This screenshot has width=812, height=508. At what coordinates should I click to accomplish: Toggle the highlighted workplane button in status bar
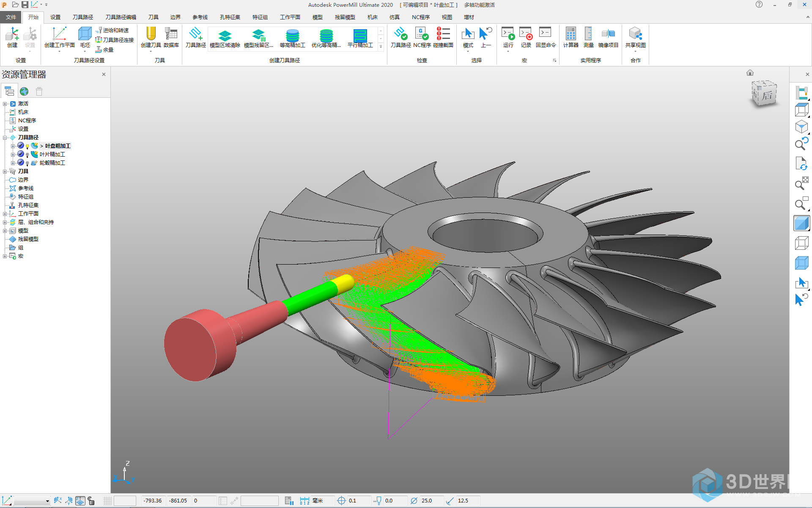pyautogui.click(x=80, y=501)
